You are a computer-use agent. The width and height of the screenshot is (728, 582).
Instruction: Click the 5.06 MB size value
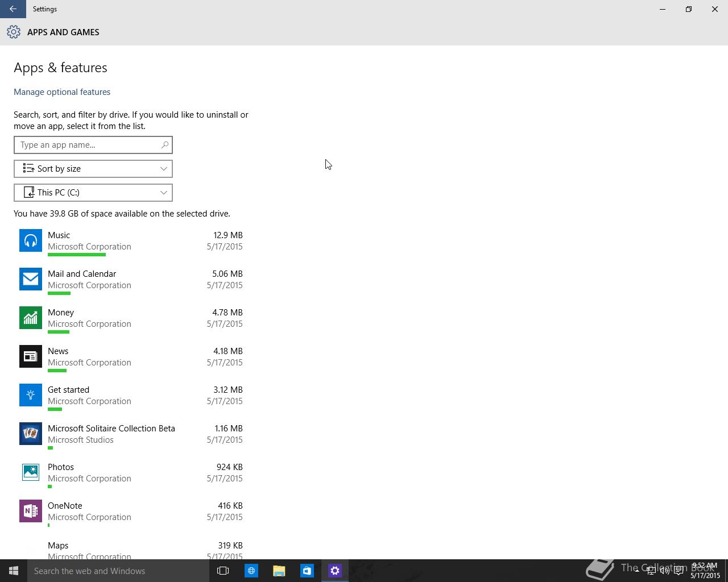click(x=227, y=274)
